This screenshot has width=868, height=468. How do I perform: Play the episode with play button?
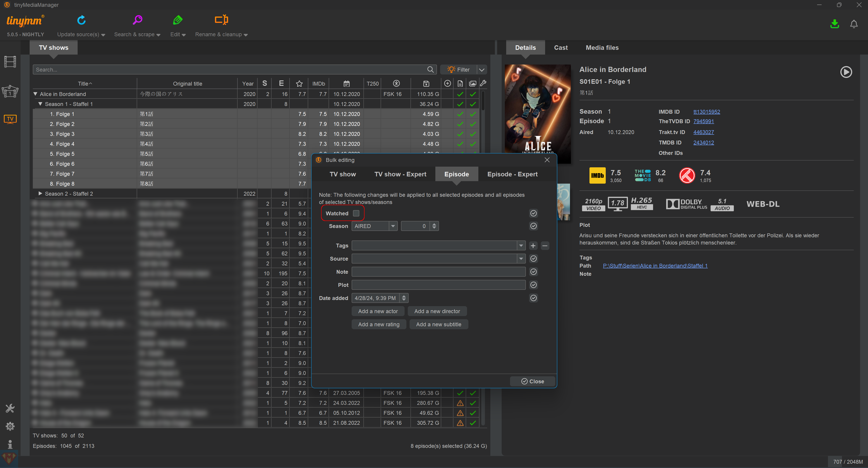click(846, 72)
